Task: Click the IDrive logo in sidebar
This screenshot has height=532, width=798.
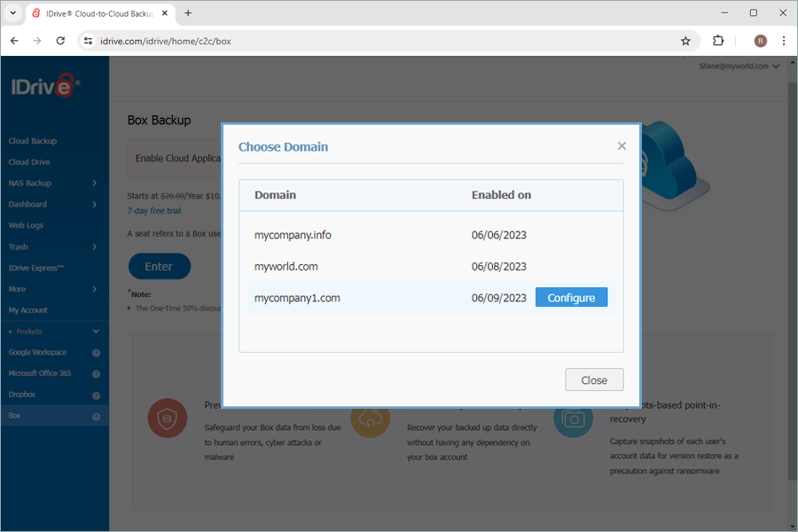Action: point(45,85)
